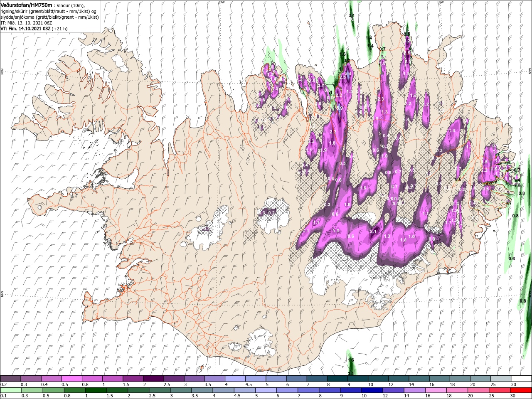This screenshot has height=399, width=532.
Task: Click the '20W' longitude label
Action: click(x=221, y=2)
